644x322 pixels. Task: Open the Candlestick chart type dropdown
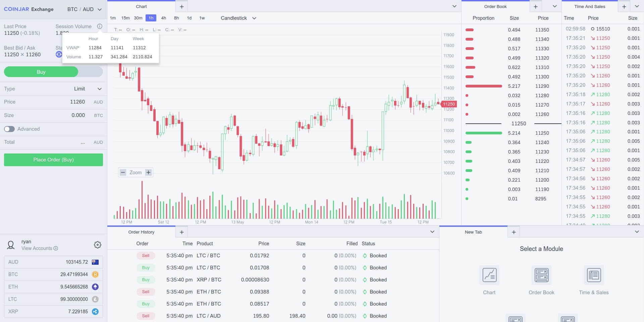click(x=238, y=18)
